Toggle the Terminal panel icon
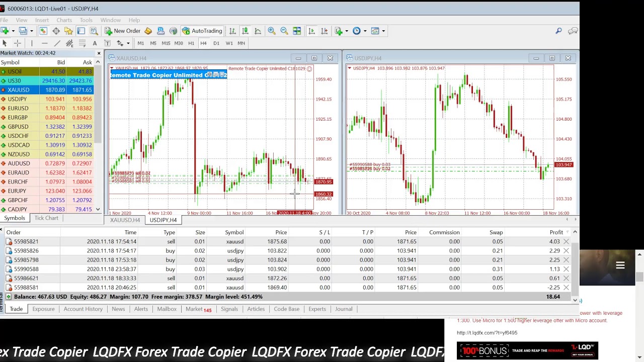644x362 pixels. click(x=81, y=31)
